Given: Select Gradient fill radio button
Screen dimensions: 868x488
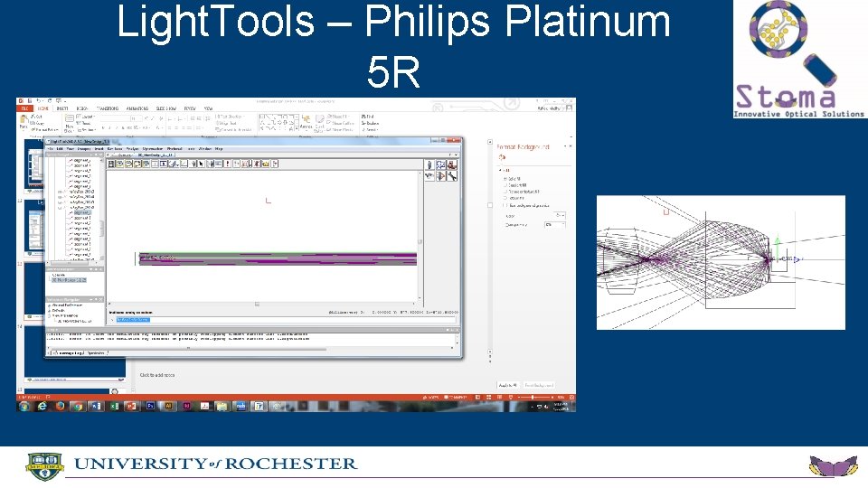Looking at the screenshot, I should pos(505,185).
